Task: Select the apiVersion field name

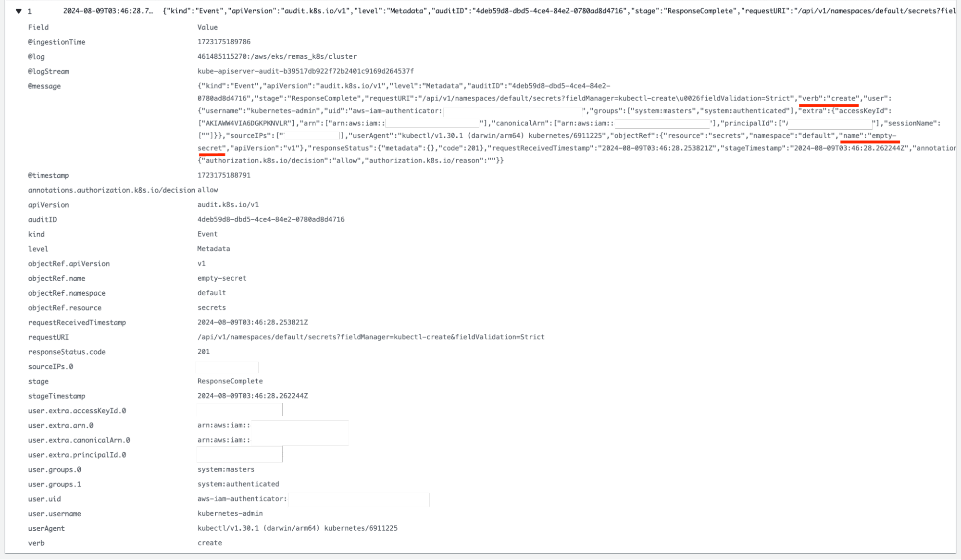Action: 49,205
